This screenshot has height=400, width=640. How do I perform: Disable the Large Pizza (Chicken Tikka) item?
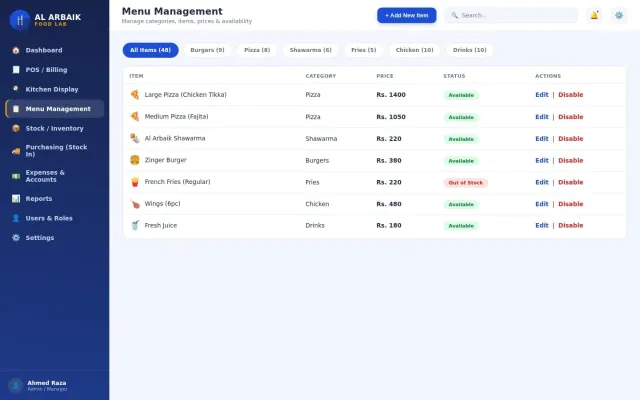pyautogui.click(x=571, y=95)
